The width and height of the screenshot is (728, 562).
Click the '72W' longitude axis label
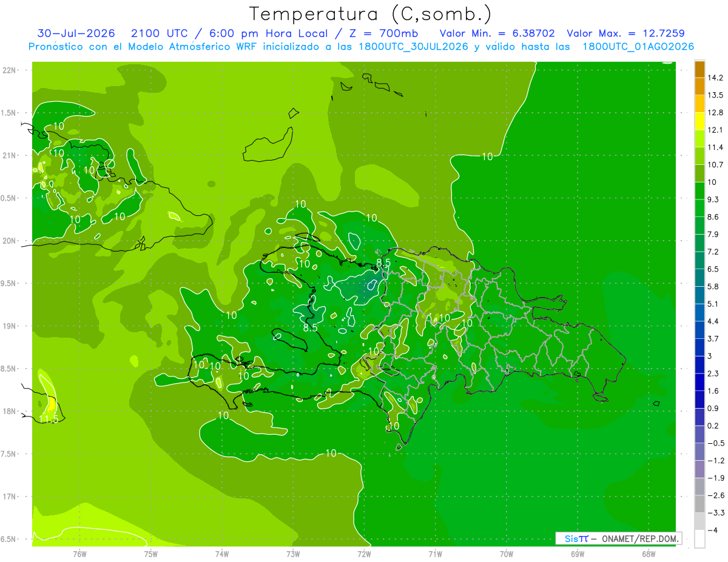pos(364,554)
